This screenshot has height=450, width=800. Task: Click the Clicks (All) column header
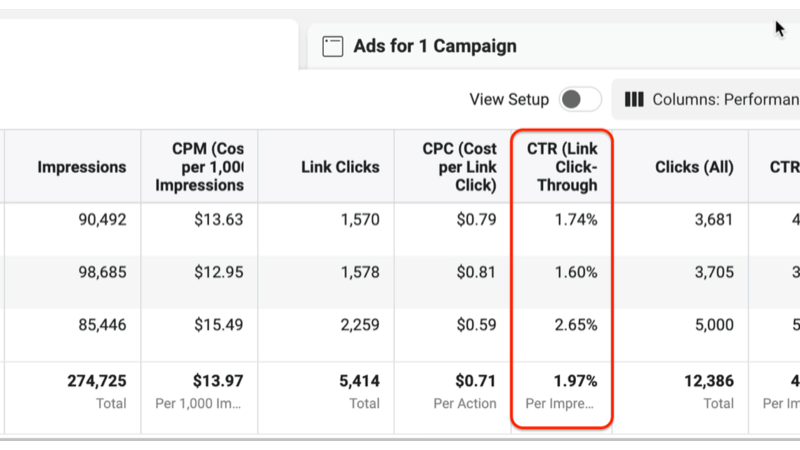tap(693, 167)
